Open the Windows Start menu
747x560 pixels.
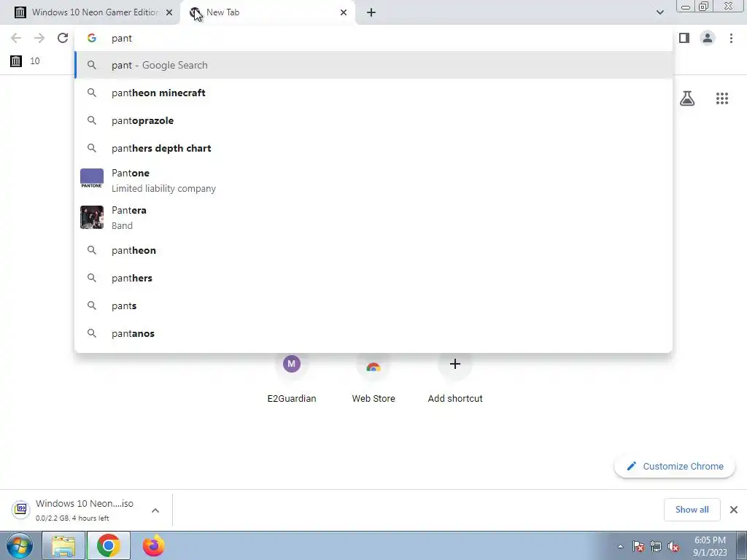pos(19,545)
